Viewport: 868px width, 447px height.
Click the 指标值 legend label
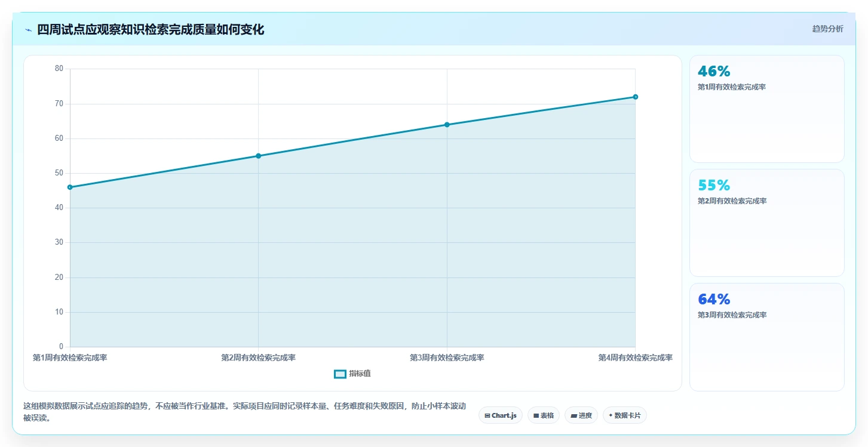coord(360,374)
